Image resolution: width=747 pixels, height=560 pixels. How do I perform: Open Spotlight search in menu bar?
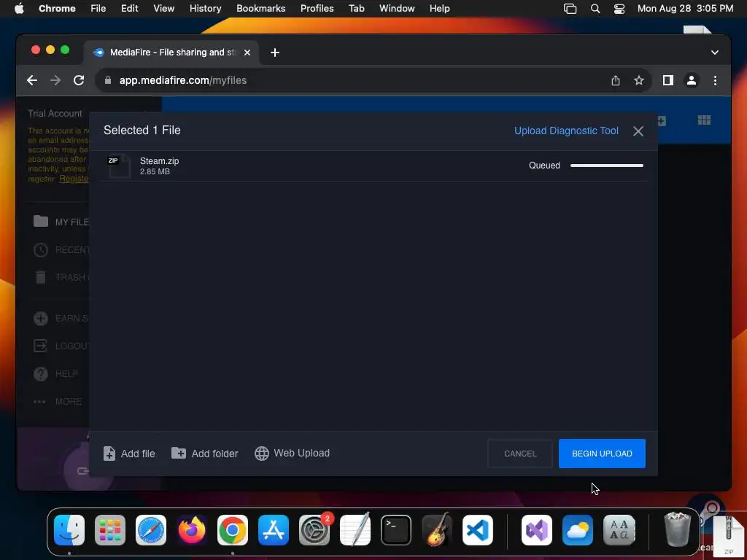click(x=595, y=8)
